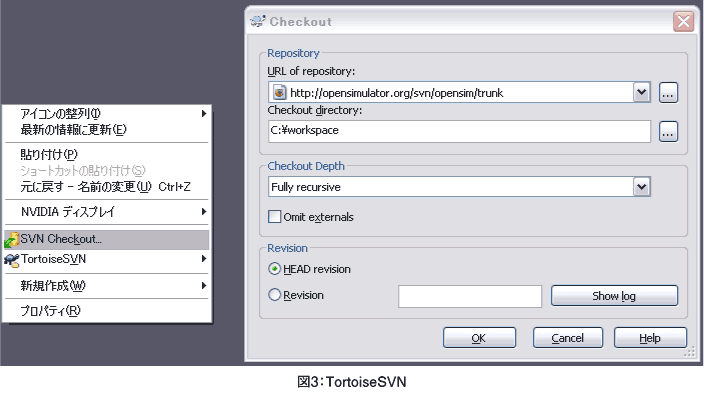Click the Revision group box heading
Image resolution: width=704 pixels, height=393 pixels.
(x=287, y=248)
